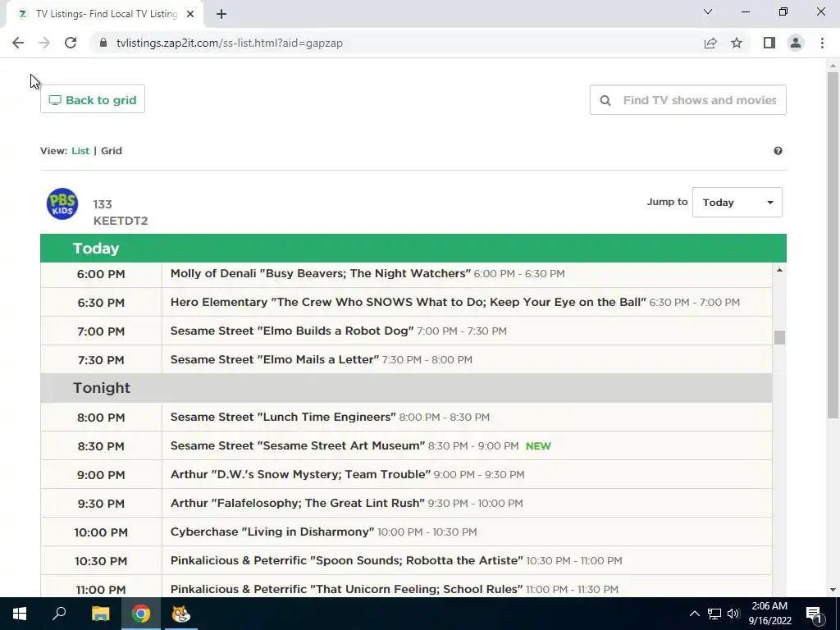Image resolution: width=840 pixels, height=630 pixels.
Task: Click the address bar URL
Action: pos(230,43)
